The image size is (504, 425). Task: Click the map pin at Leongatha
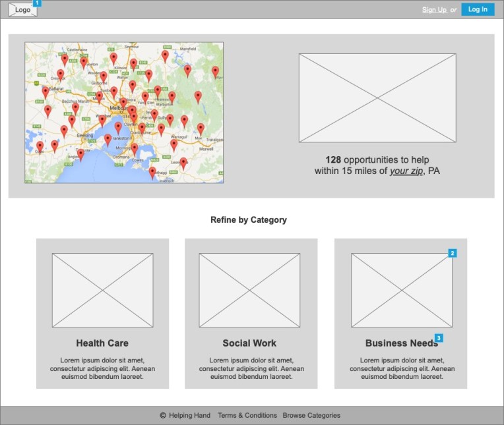point(183,162)
